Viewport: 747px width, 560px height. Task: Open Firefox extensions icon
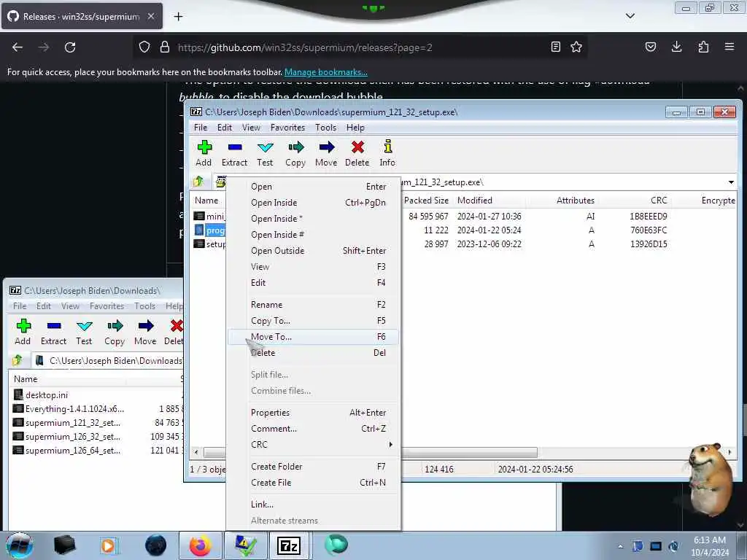703,47
